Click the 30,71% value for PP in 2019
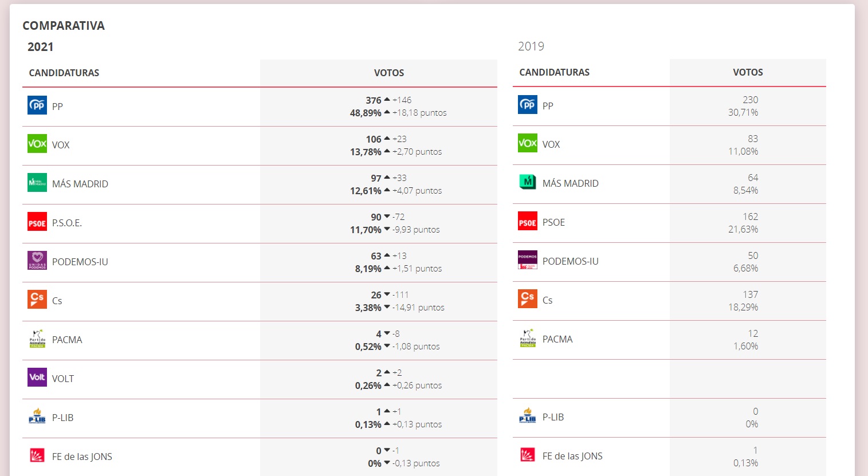This screenshot has width=868, height=476. click(743, 112)
